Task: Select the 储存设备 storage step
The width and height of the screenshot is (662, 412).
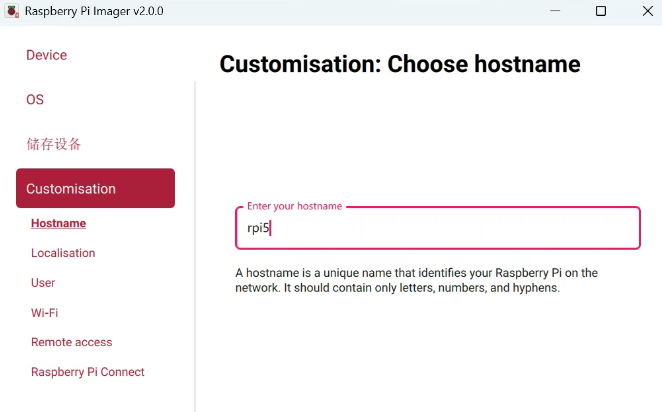Action: [53, 144]
